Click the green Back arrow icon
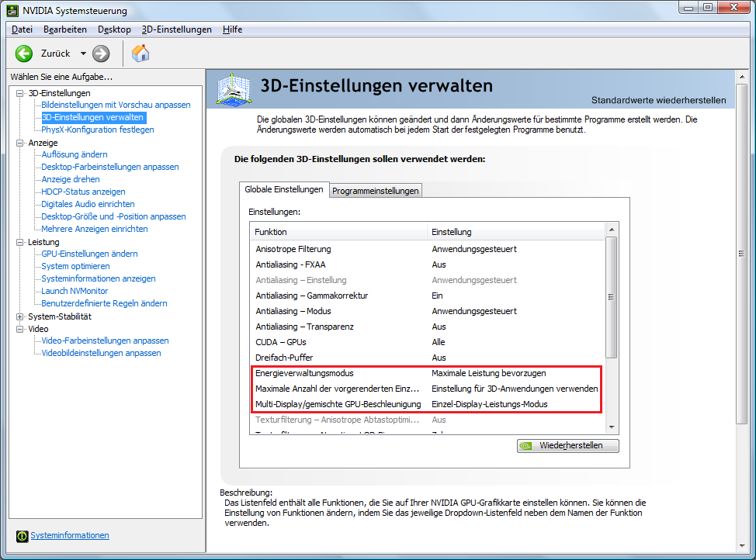The width and height of the screenshot is (756, 560). point(23,54)
